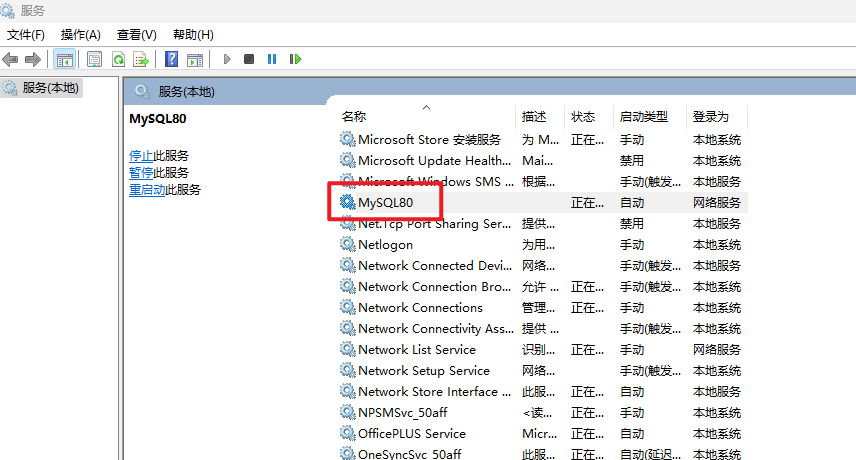Click the Export List toolbar icon
Image resolution: width=856 pixels, height=460 pixels.
point(141,59)
